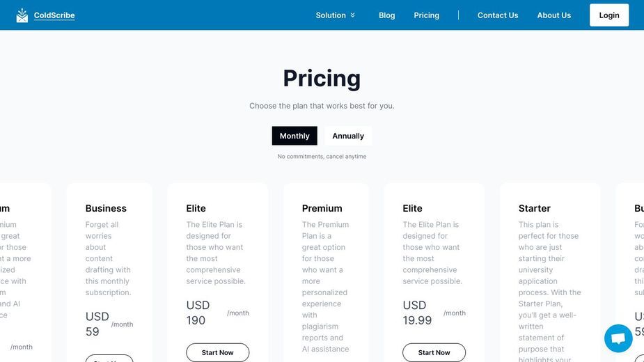Open the About Us page

[x=553, y=15]
